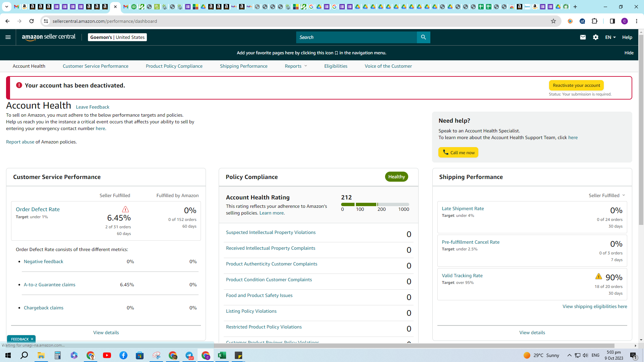Open the Chrome side panel
The height and width of the screenshot is (362, 644).
tap(612, 21)
